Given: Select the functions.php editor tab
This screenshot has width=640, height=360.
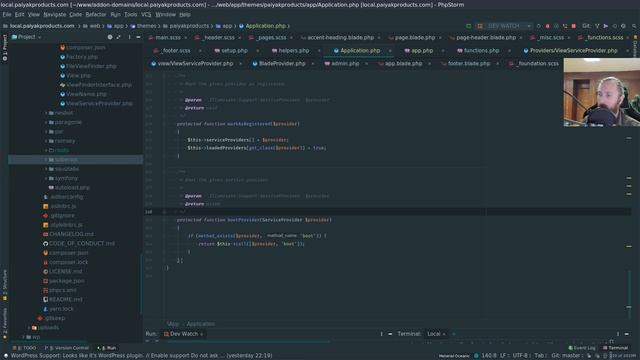Looking at the screenshot, I should [x=481, y=51].
